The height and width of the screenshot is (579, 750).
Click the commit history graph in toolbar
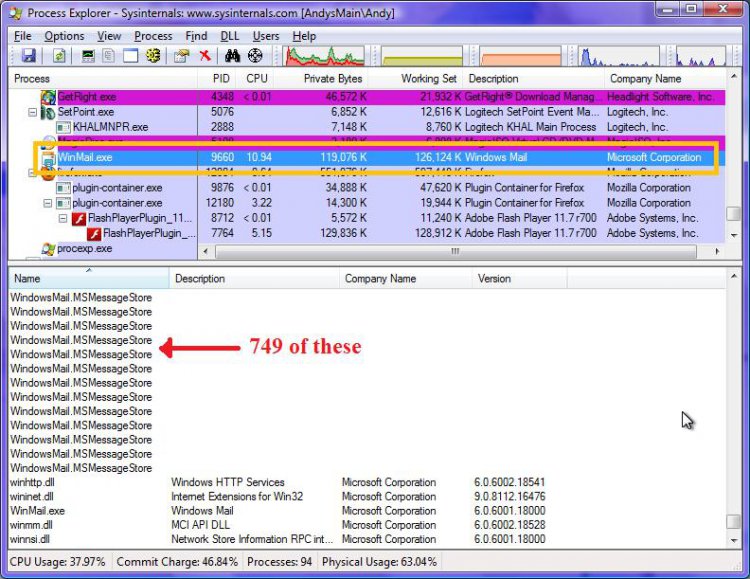pyautogui.click(x=422, y=56)
